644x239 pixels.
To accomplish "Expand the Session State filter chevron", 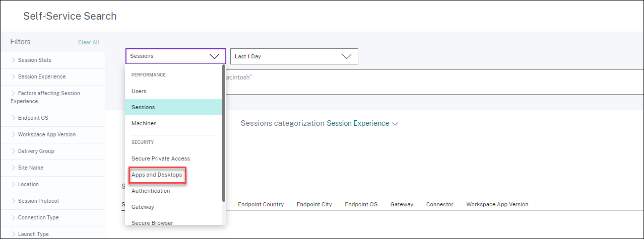I will pyautogui.click(x=14, y=60).
